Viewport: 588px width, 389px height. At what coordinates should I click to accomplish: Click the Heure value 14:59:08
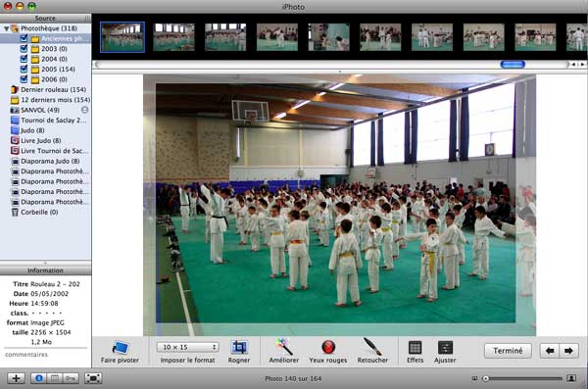pos(44,304)
